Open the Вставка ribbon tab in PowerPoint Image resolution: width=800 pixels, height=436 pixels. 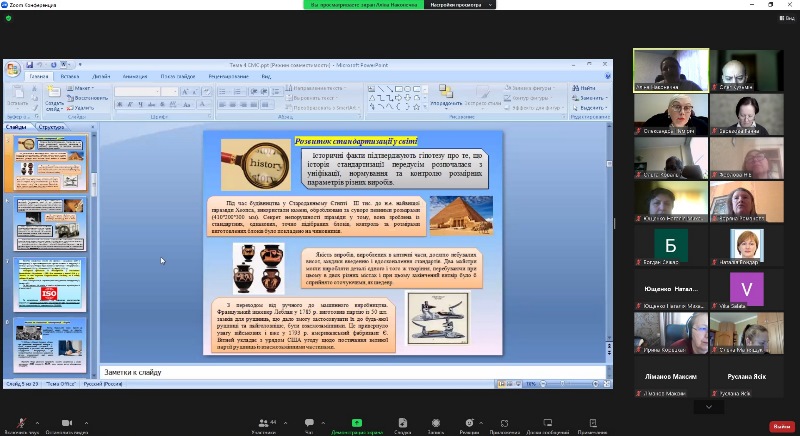tap(69, 76)
